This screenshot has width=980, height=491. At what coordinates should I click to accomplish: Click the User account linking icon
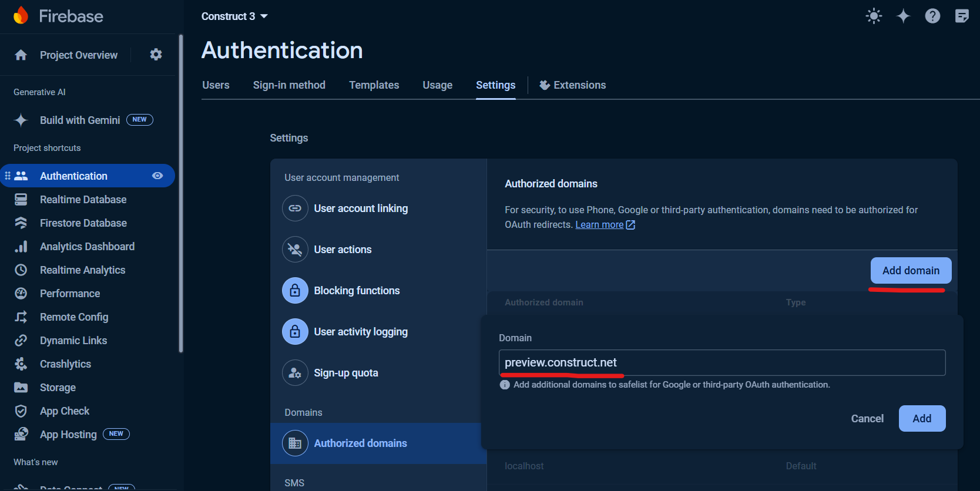click(x=295, y=208)
